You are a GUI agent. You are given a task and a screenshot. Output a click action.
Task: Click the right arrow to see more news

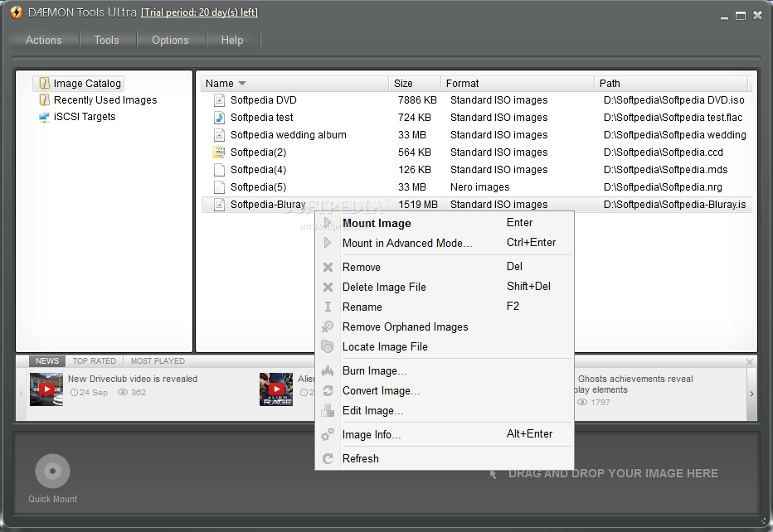[752, 395]
